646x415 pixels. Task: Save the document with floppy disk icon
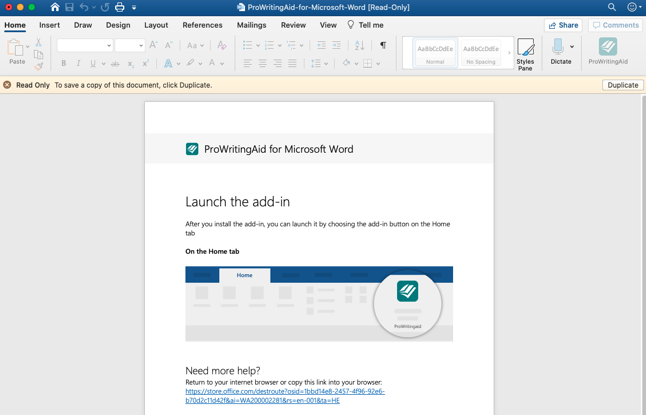[70, 7]
